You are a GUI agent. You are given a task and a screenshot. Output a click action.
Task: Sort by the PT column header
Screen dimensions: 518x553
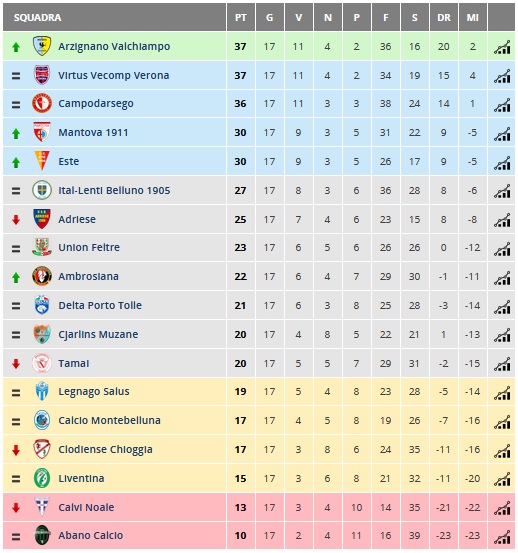point(241,17)
